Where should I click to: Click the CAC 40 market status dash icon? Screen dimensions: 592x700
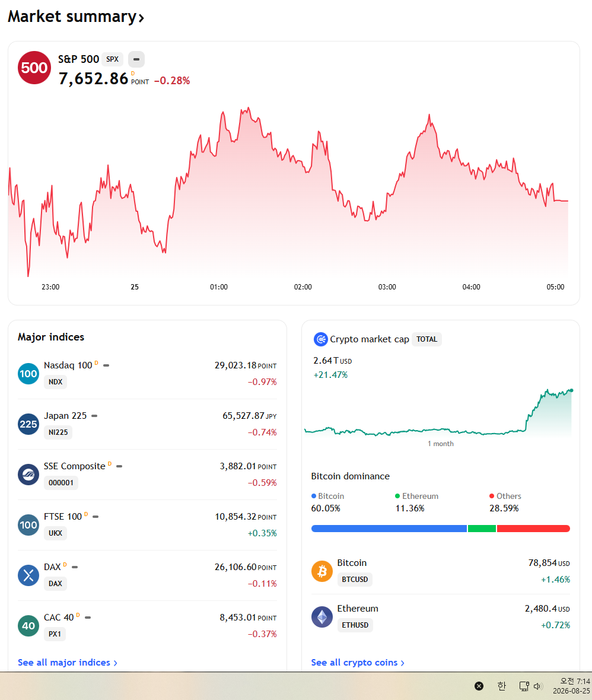click(88, 618)
